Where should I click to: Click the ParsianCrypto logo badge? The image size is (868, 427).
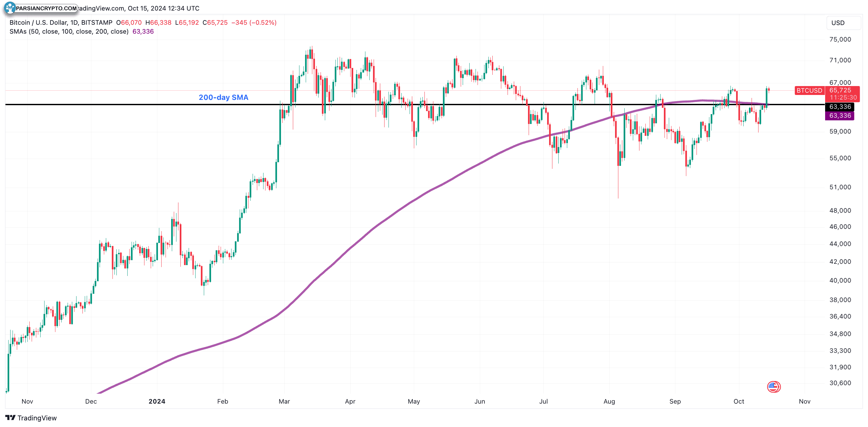click(41, 8)
